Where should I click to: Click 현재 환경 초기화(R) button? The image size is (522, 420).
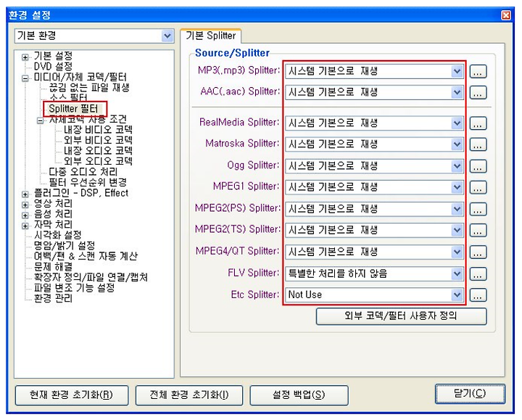click(72, 395)
